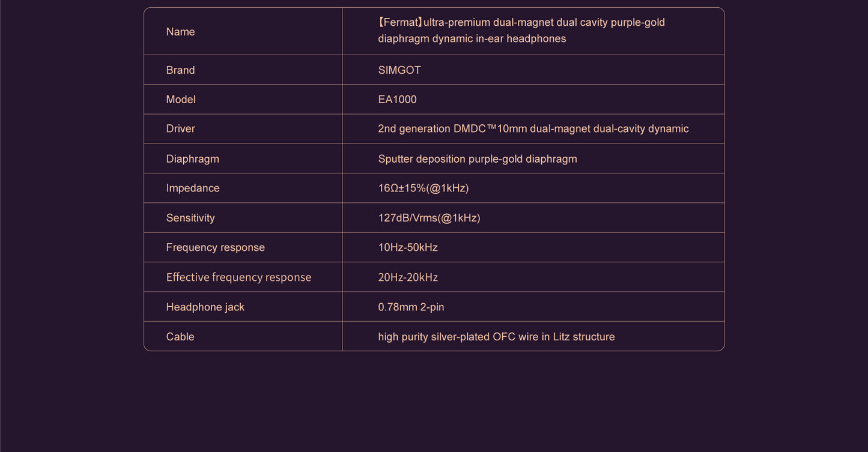
Task: Click the "Sputter deposition purple-gold diaphragm" text
Action: click(477, 159)
